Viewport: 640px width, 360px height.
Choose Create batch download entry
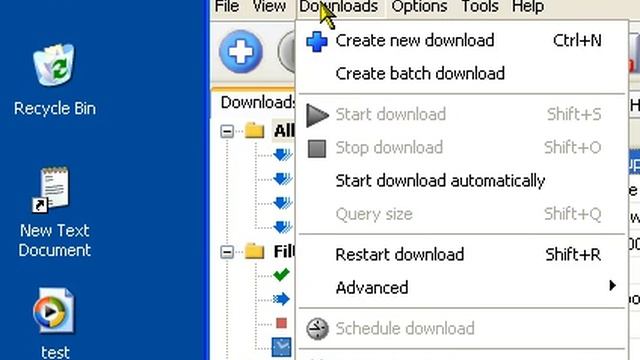click(463, 74)
